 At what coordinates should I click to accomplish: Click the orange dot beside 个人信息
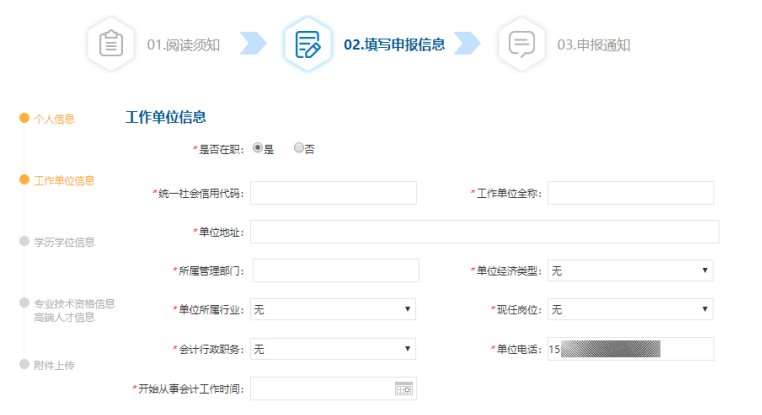point(24,119)
